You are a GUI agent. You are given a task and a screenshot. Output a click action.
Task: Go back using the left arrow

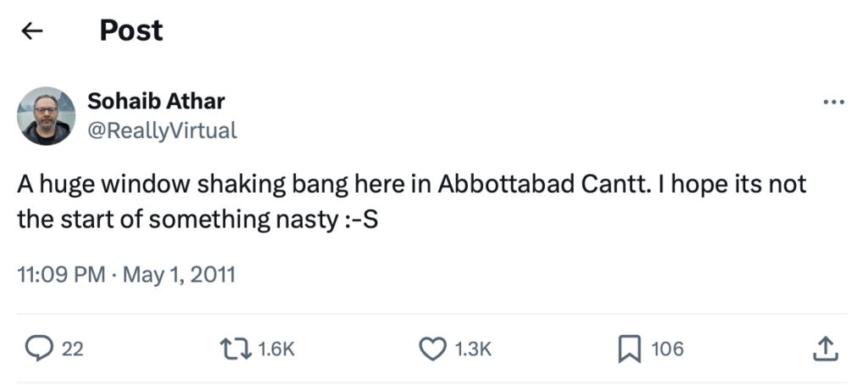click(x=32, y=31)
